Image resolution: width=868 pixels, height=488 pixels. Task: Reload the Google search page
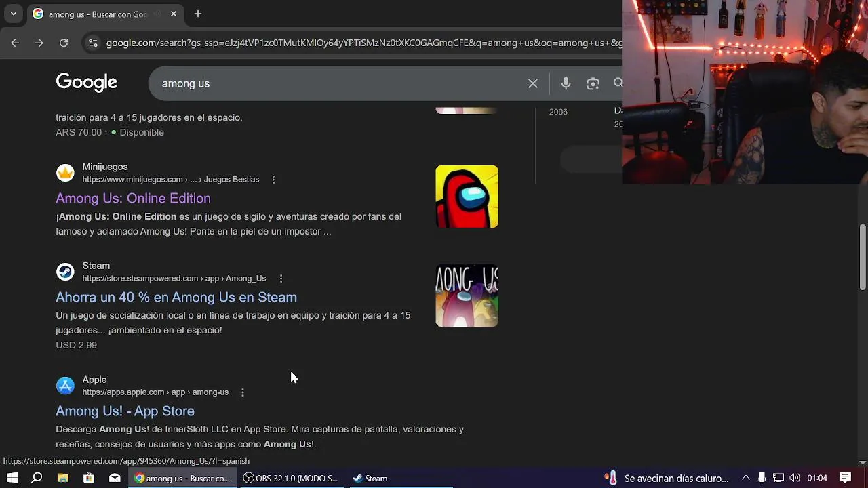(x=64, y=43)
